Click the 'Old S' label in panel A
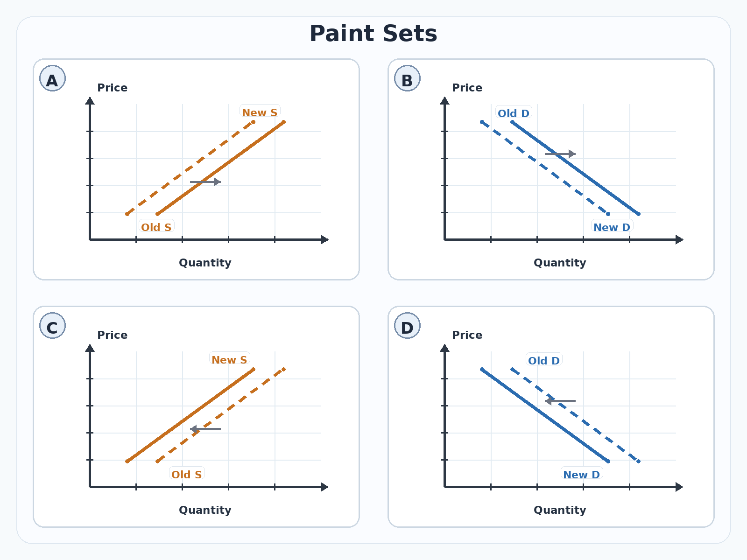 click(156, 227)
